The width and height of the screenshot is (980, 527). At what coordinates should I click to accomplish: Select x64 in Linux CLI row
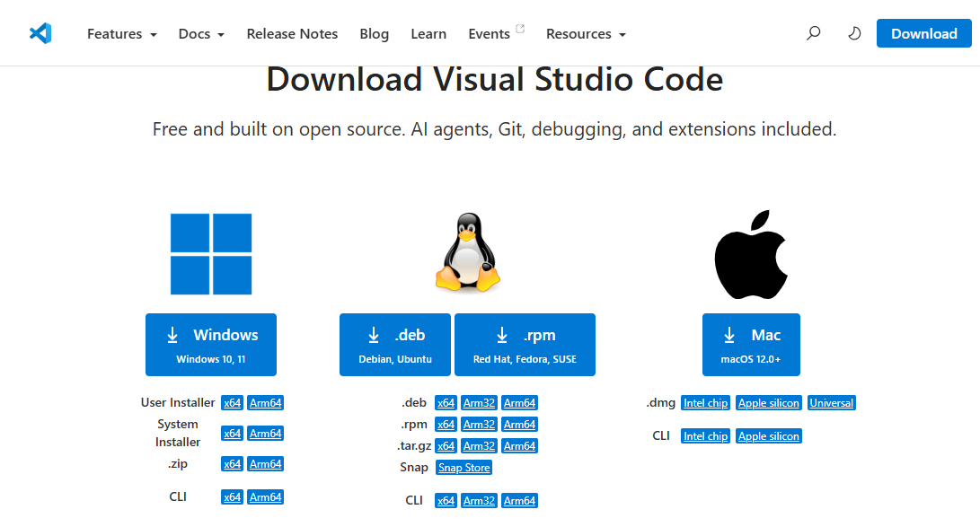tap(446, 501)
